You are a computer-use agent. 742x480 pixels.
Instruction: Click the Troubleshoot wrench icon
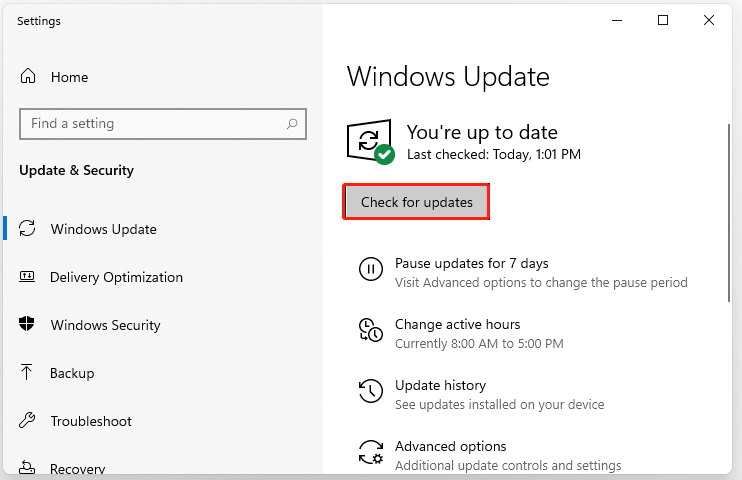tap(27, 420)
